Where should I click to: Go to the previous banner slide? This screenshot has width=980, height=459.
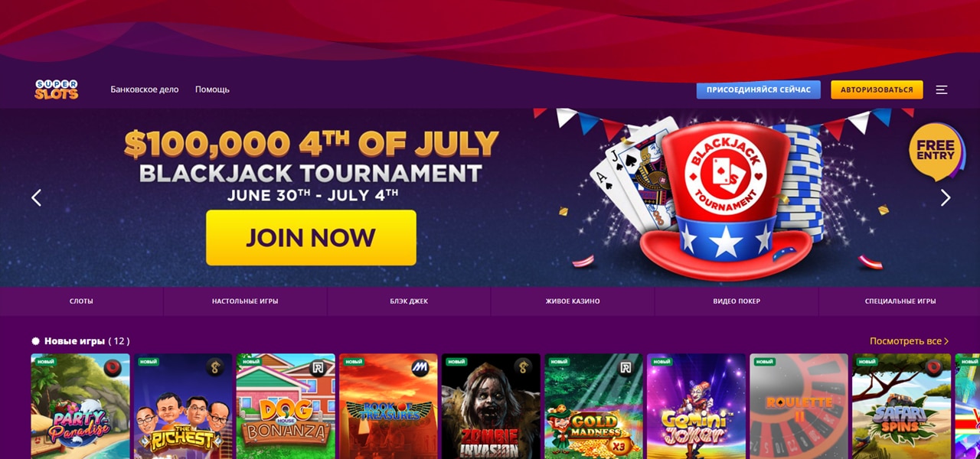[x=36, y=197]
